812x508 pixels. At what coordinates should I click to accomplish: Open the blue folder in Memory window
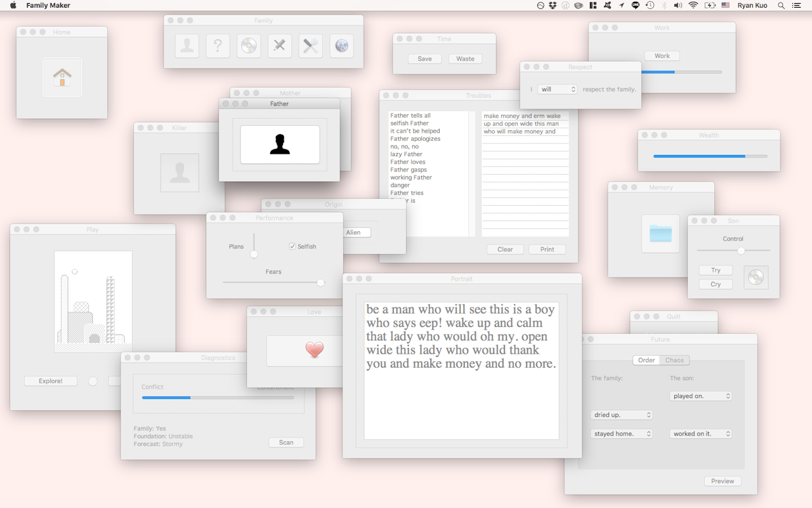(660, 234)
